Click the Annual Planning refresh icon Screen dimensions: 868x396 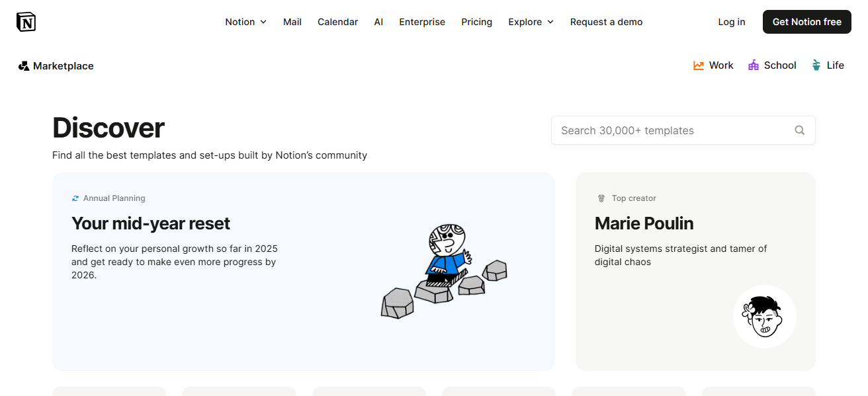point(75,198)
